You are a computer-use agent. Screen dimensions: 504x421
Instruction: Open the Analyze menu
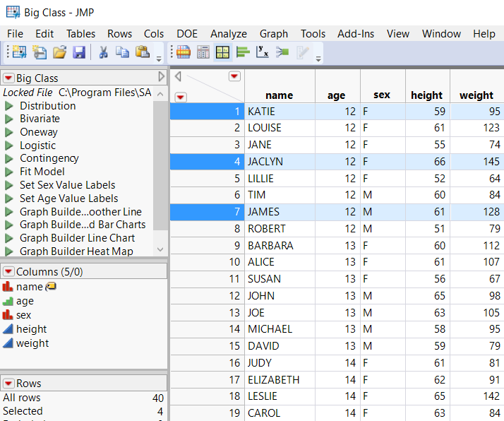coord(228,33)
